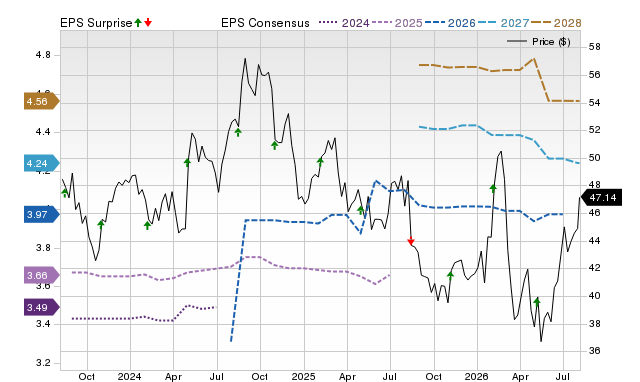This screenshot has height=382, width=640.
Task: Click the 40 right axis price label
Action: point(595,296)
